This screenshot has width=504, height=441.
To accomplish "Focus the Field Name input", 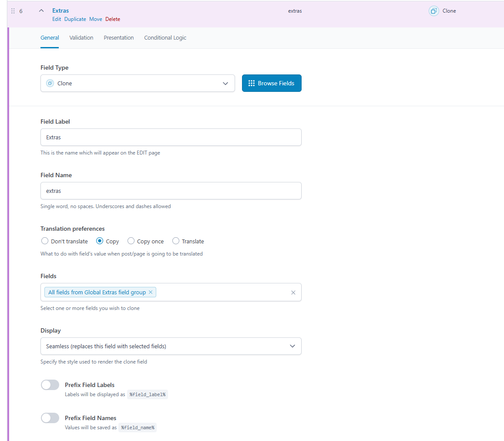I will (171, 191).
